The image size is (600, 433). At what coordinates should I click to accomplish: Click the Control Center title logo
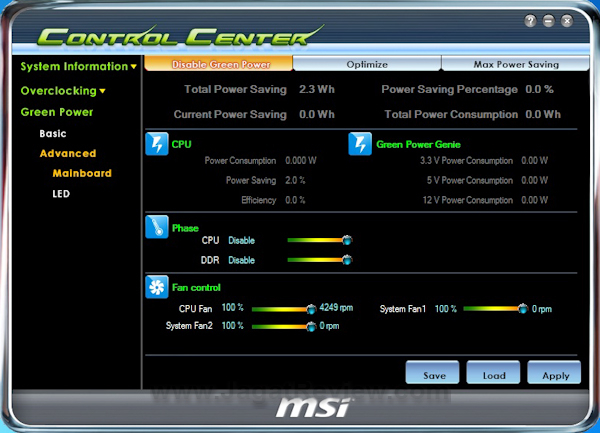point(180,37)
